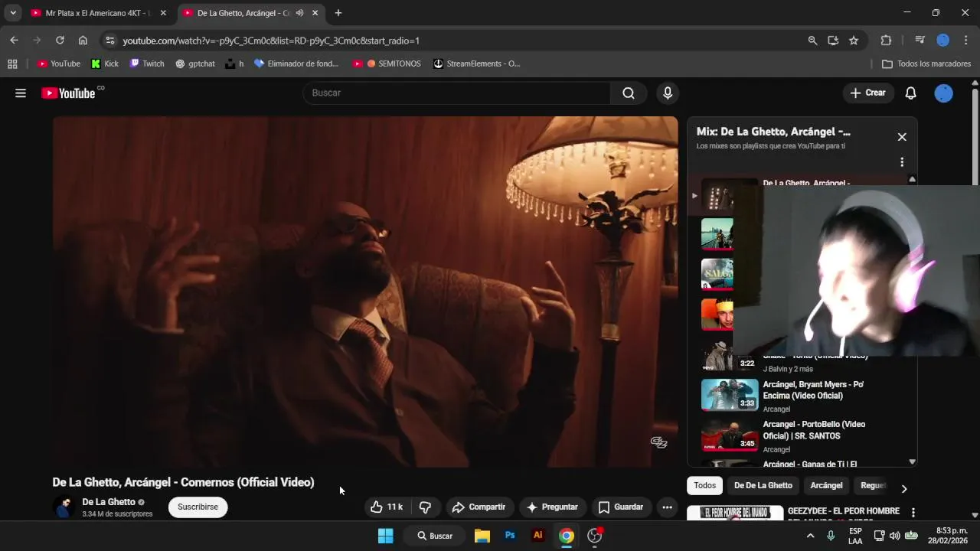This screenshot has width=980, height=551.
Task: Open the Mix playlist options menu
Action: (902, 162)
